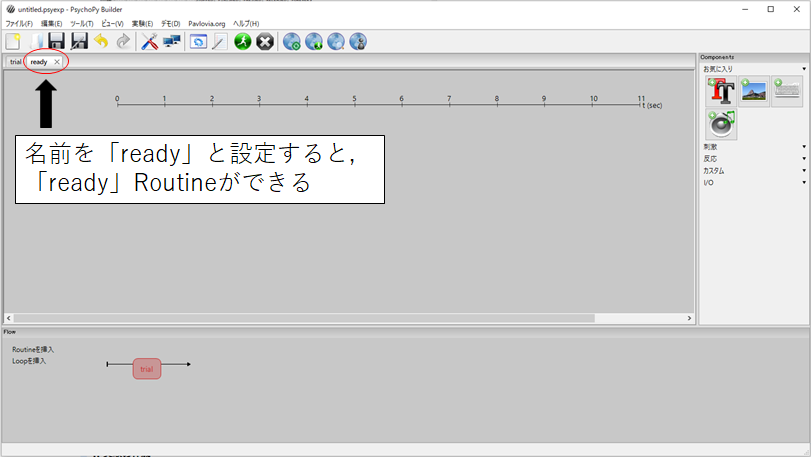
Task: Click the Save experiment floppy icon
Action: (x=56, y=41)
